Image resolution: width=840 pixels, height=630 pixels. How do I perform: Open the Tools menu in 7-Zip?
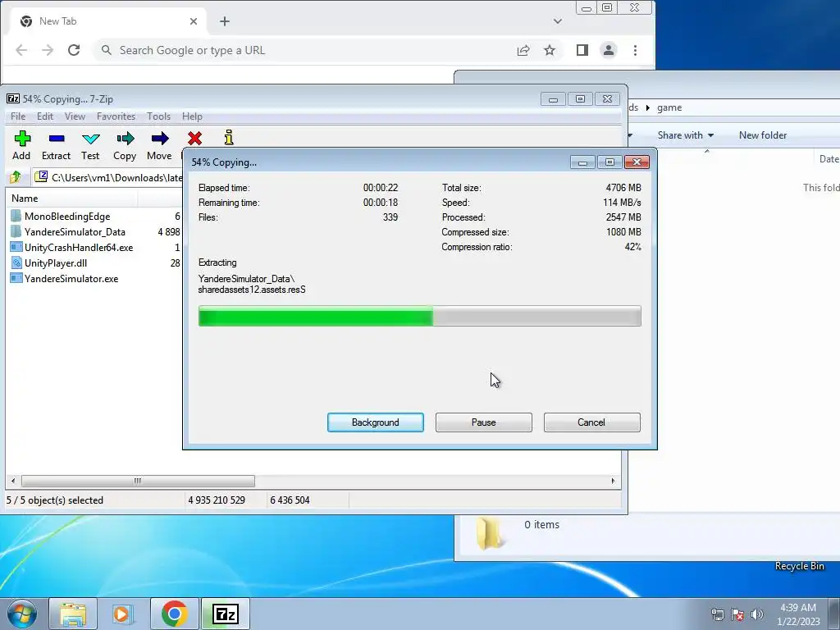click(158, 116)
